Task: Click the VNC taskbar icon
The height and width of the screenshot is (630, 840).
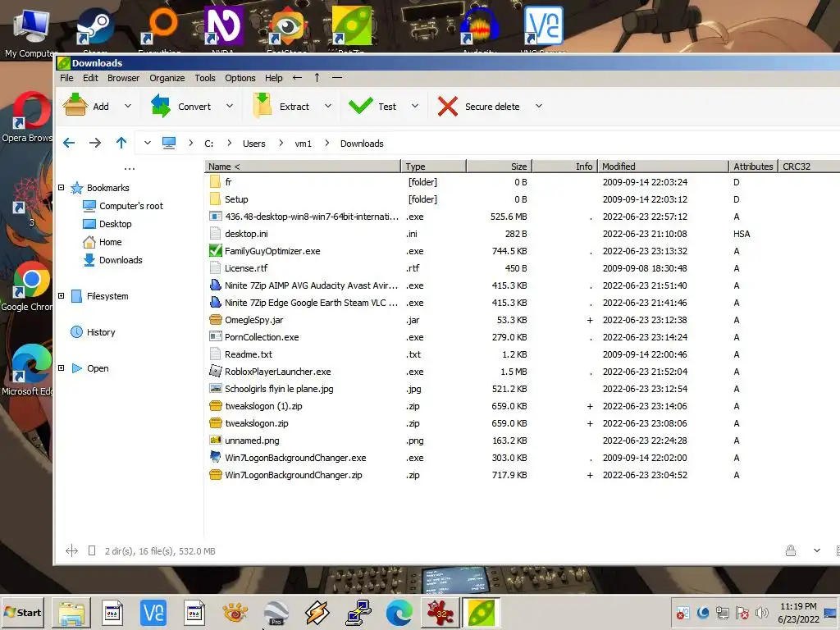Action: (153, 612)
